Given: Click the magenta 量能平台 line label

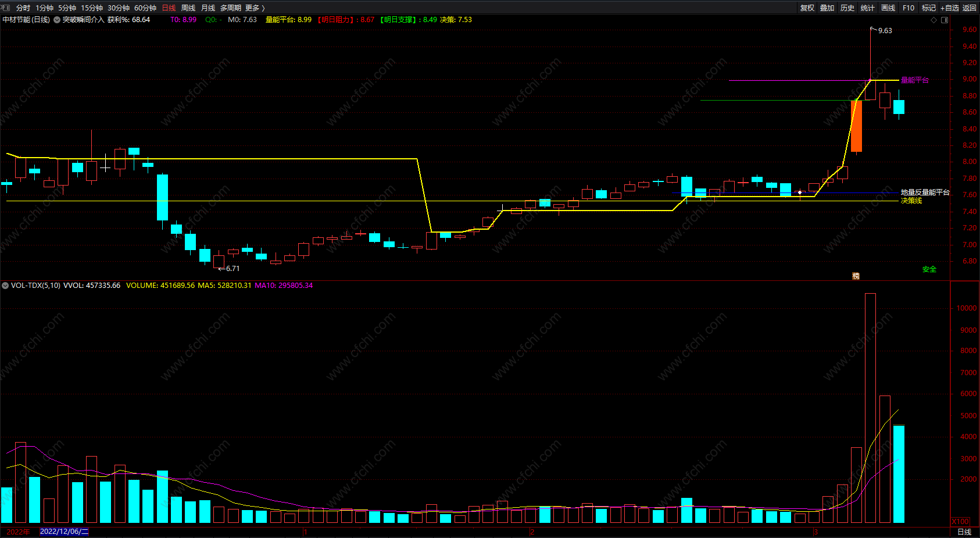Looking at the screenshot, I should pos(915,80).
